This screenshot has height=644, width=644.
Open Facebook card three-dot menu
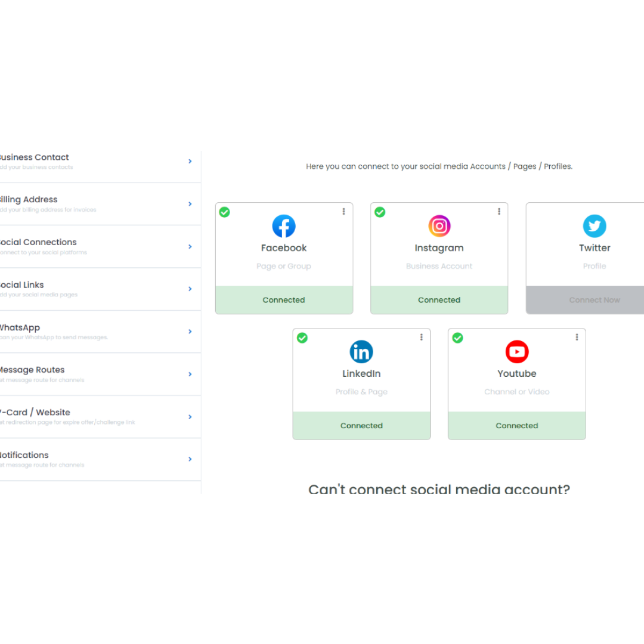[344, 212]
